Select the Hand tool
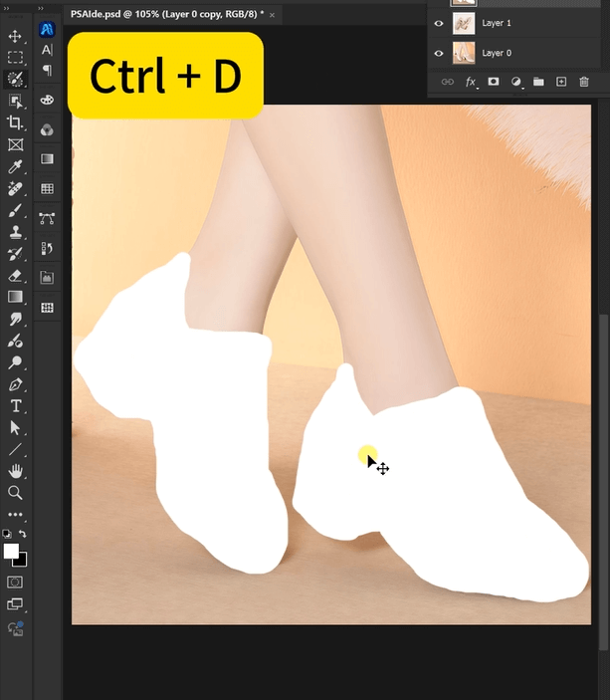This screenshot has height=700, width=610. pyautogui.click(x=15, y=471)
